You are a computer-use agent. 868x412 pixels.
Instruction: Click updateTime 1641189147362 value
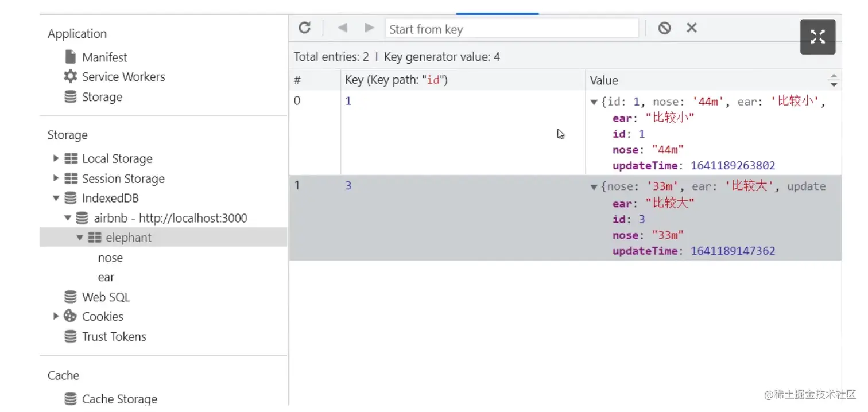(x=733, y=251)
